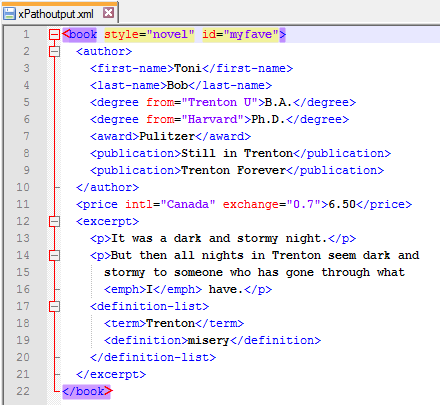The image size is (440, 405).
Task: Click the style="novel" attribute
Action: 149,34
